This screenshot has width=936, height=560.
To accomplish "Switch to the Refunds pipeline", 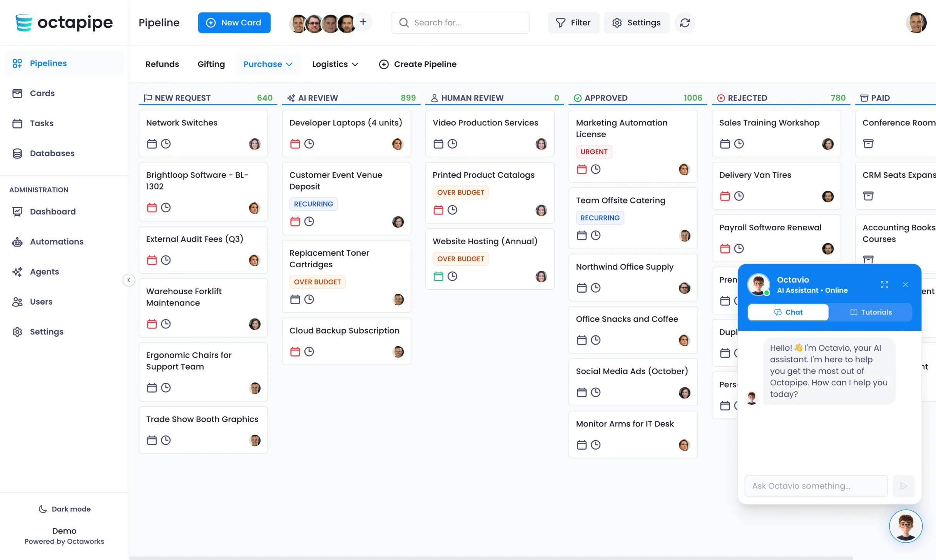I will [x=162, y=64].
